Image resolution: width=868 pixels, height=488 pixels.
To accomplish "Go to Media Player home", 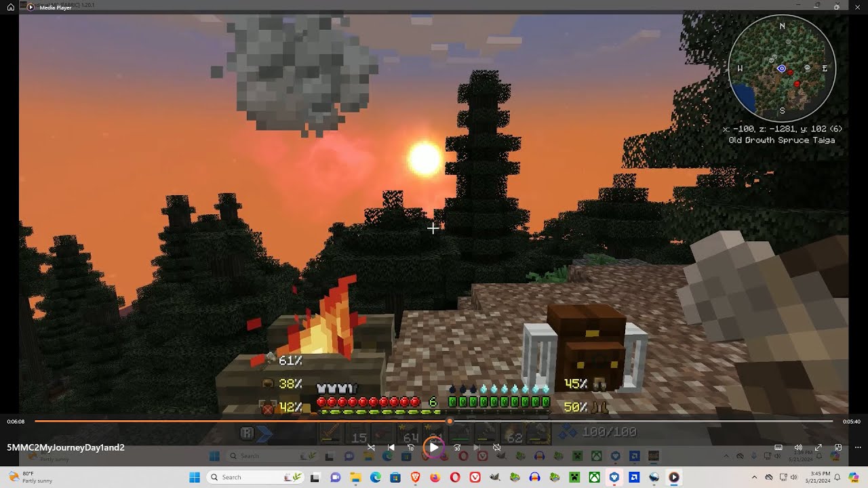I will (x=11, y=7).
